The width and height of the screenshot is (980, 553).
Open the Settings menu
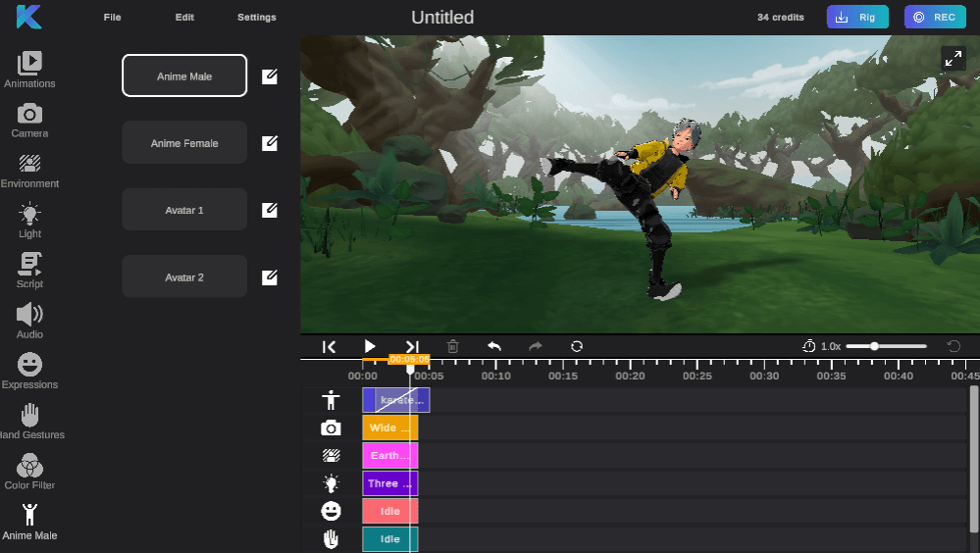click(x=256, y=18)
